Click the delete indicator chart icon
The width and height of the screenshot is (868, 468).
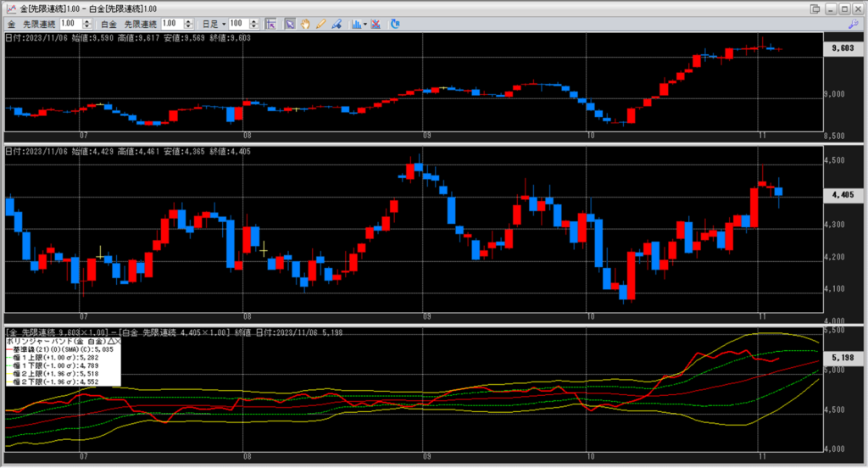click(376, 24)
